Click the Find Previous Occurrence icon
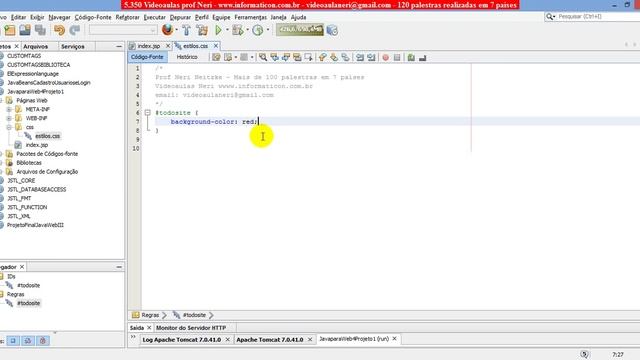This screenshot has width=640, height=360. [x=274, y=58]
